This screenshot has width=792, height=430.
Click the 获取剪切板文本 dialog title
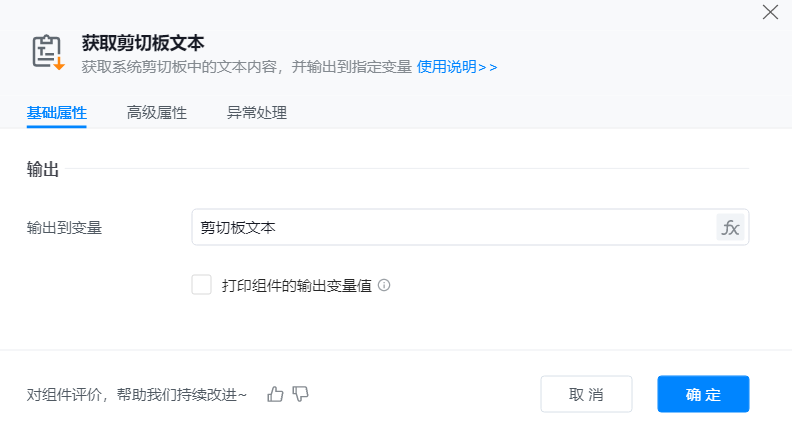click(x=143, y=43)
